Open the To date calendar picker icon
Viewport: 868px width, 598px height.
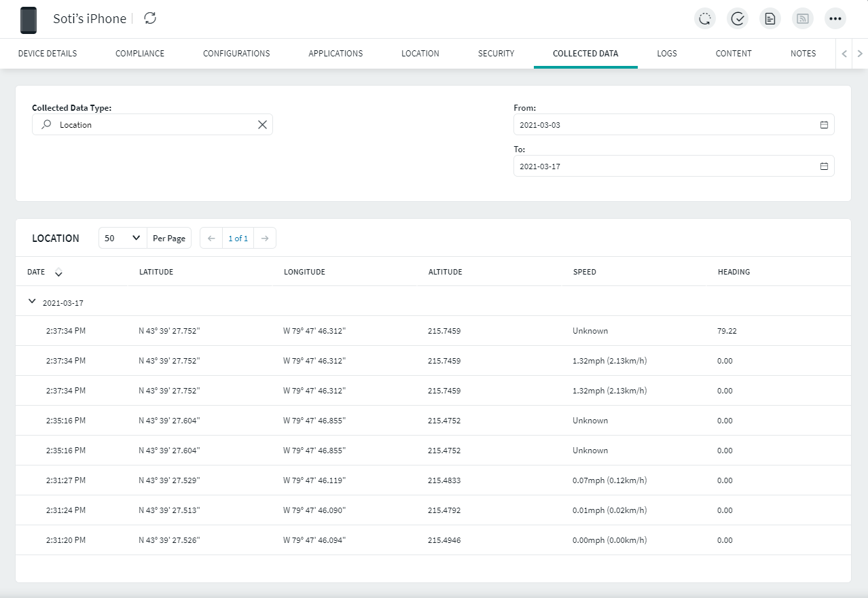click(x=824, y=166)
